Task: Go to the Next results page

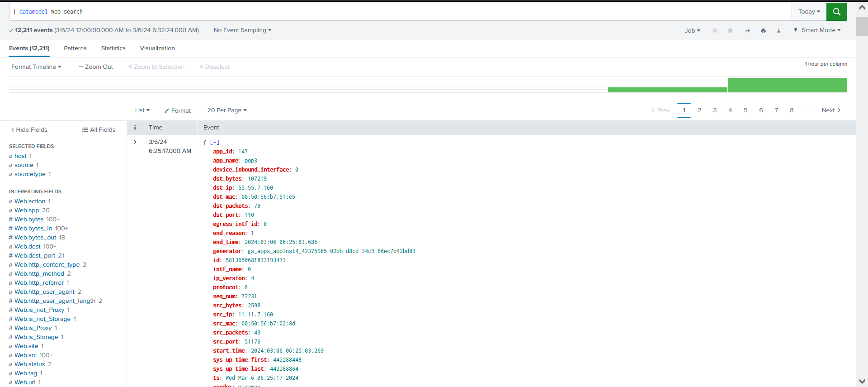Action: [830, 110]
